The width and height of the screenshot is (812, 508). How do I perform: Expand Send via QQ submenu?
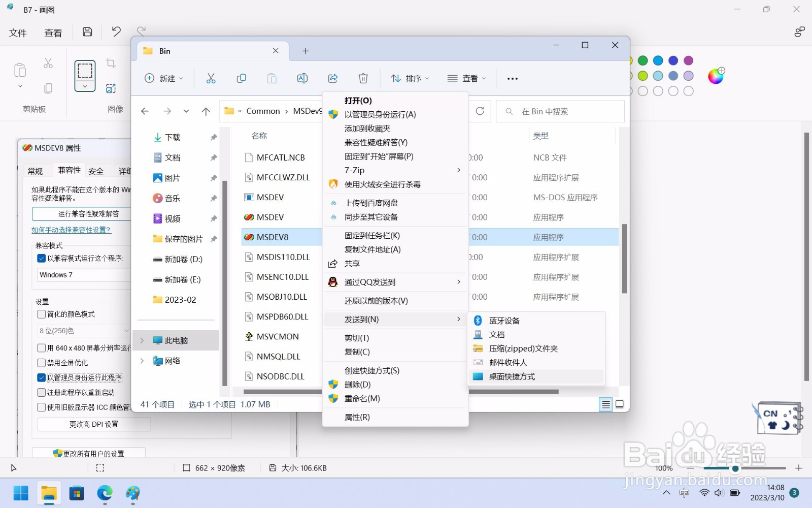(395, 282)
